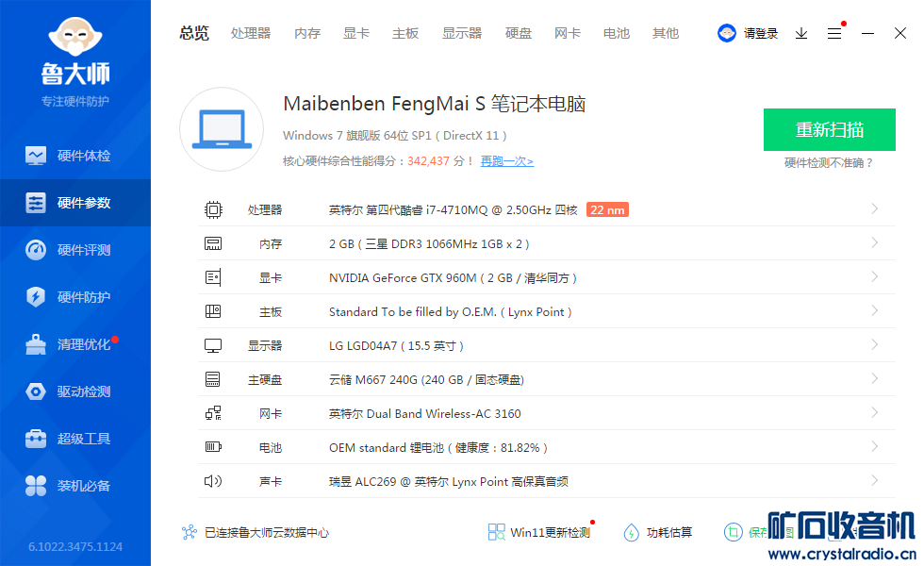The image size is (924, 566).
Task: Click the 342,437 score value
Action: point(428,161)
